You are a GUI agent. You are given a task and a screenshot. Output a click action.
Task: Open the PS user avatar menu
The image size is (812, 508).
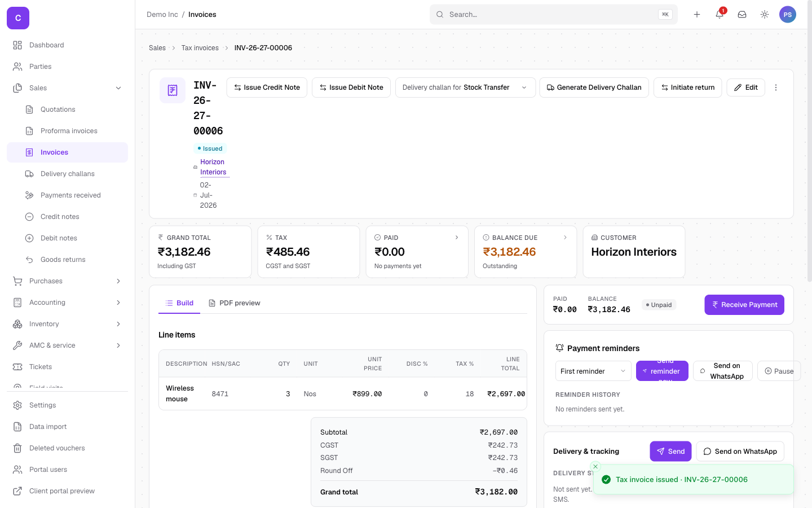pyautogui.click(x=788, y=15)
